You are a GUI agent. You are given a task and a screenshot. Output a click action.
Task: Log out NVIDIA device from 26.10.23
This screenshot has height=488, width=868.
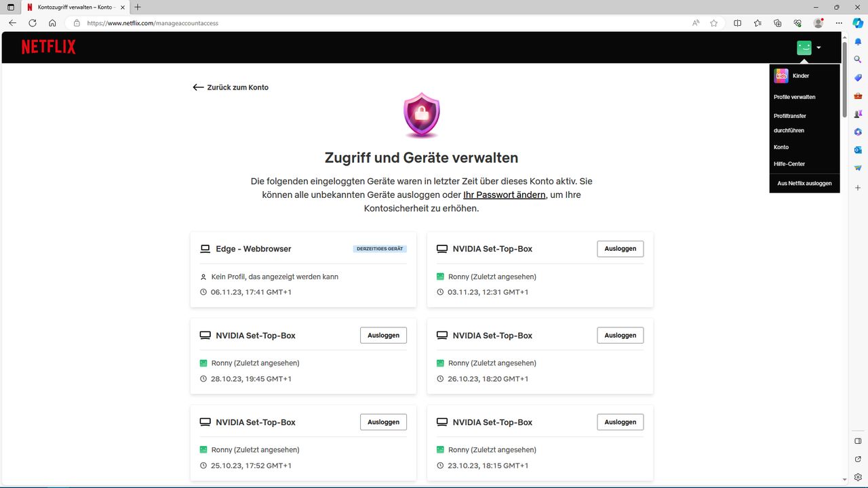point(620,335)
